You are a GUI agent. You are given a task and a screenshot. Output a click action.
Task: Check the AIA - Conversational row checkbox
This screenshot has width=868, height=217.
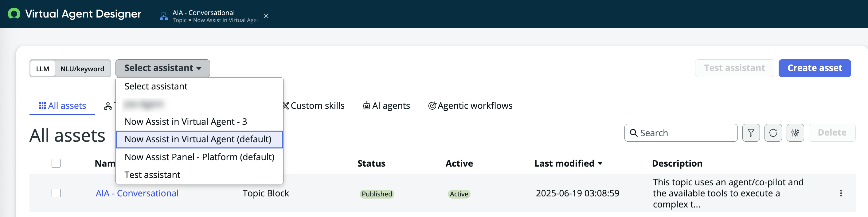56,193
